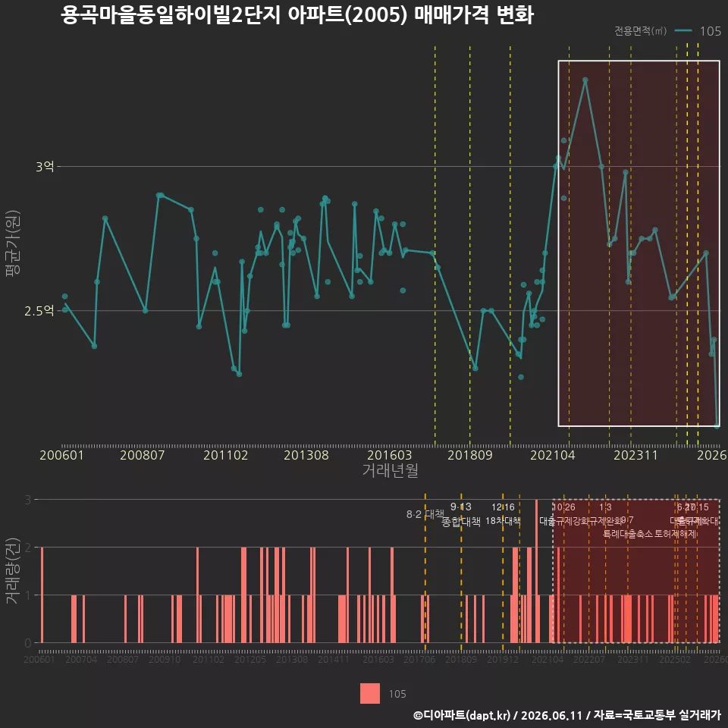The image size is (728, 728).
Task: Click the 2.5억 y-axis tick label
Action: (x=39, y=311)
